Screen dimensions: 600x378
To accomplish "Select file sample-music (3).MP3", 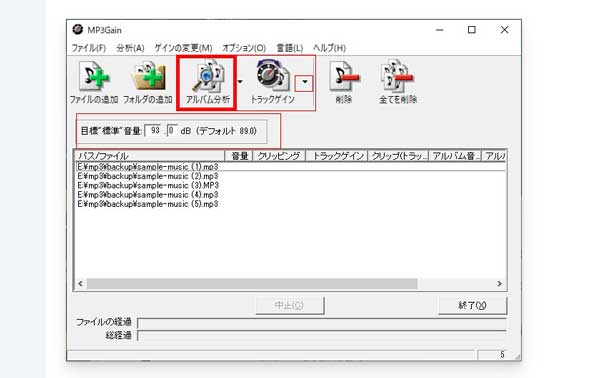I will click(148, 186).
